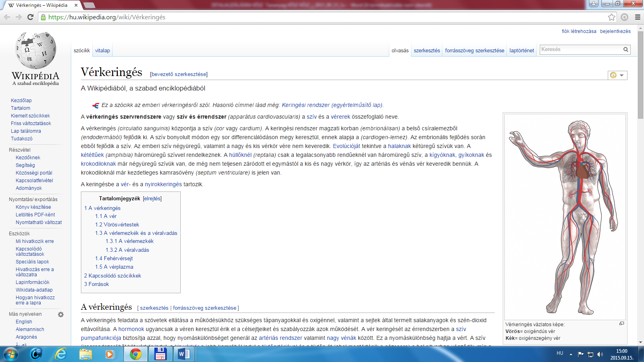Click the bejelentkezés link
Screen dimensions: 644x362
(615, 31)
